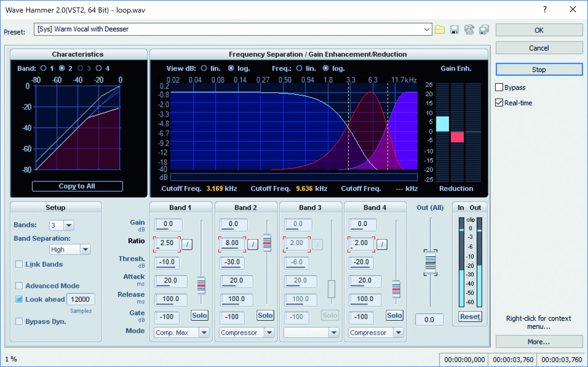Click the Copy to All button

77,186
